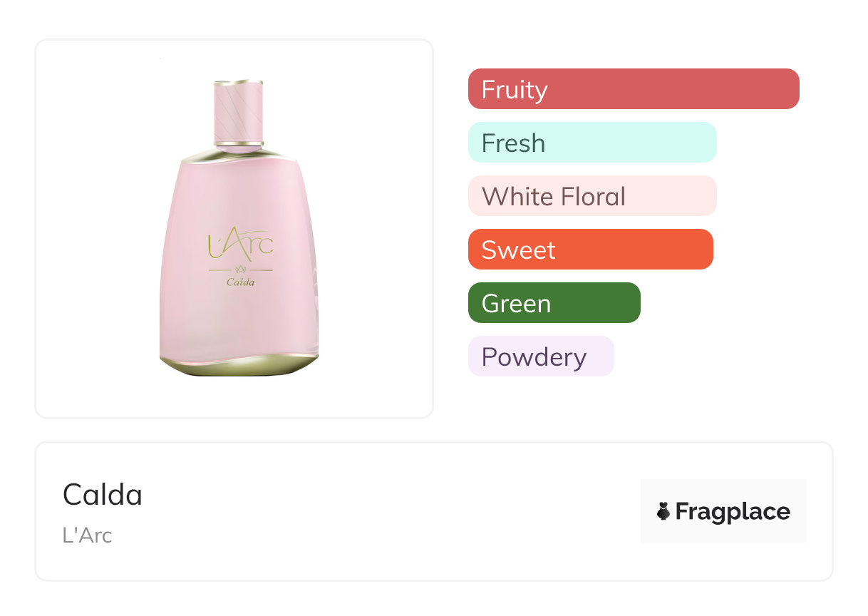
Task: Click the Fruity accord bar
Action: coord(633,89)
